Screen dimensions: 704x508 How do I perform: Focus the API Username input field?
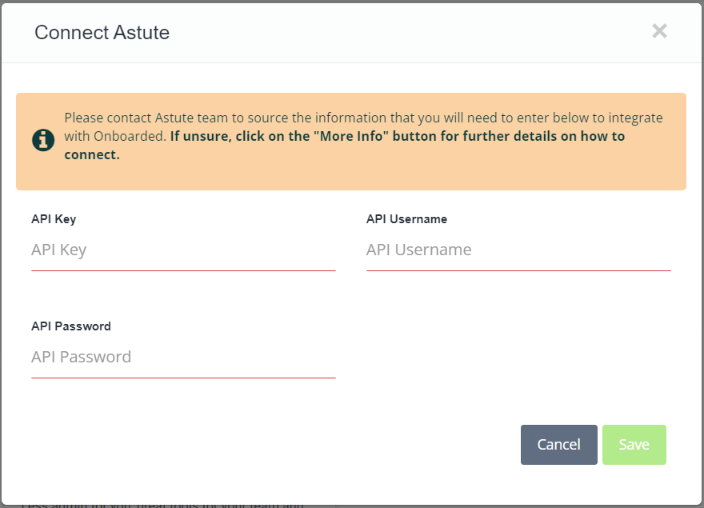(518, 250)
